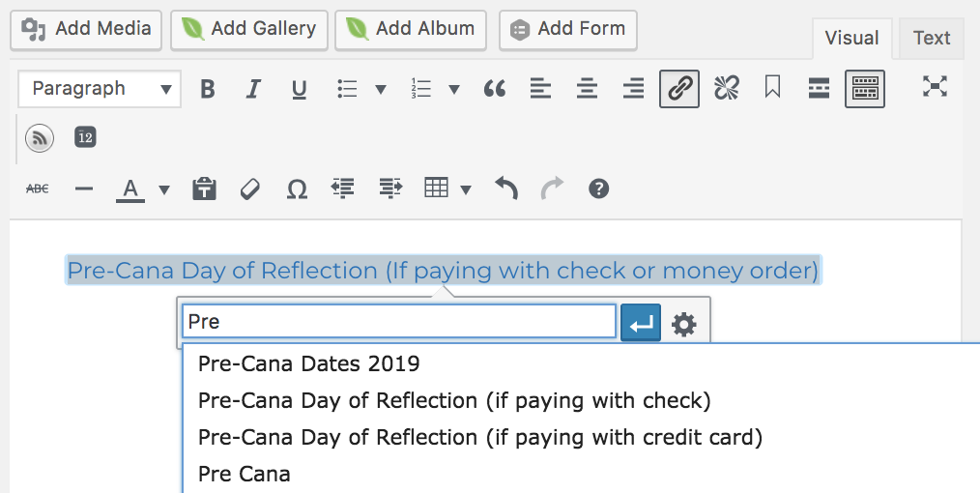Select the Visual editor tab

[851, 38]
